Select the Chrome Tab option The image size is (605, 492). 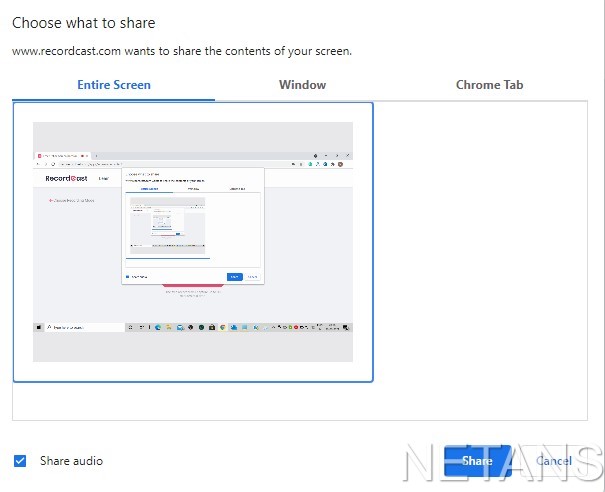pos(489,85)
